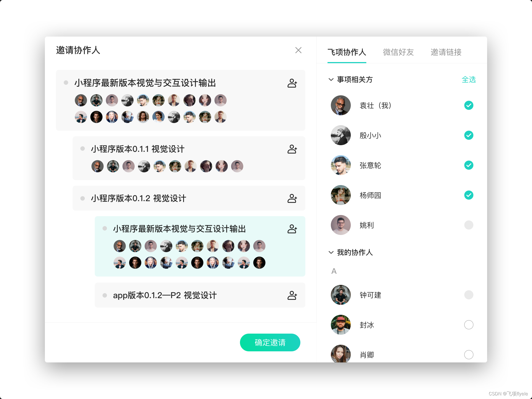Click add-member icon for 小程序版本0.1.2 视觉设计

[x=292, y=198]
